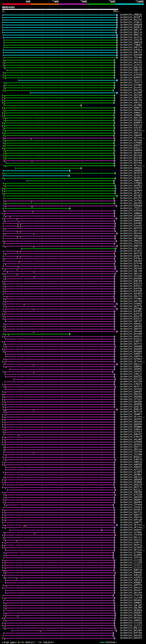Click hit label UniRef100_Q8LEJ4
Viewport: 146px width, 644px height.
pos(131,32)
